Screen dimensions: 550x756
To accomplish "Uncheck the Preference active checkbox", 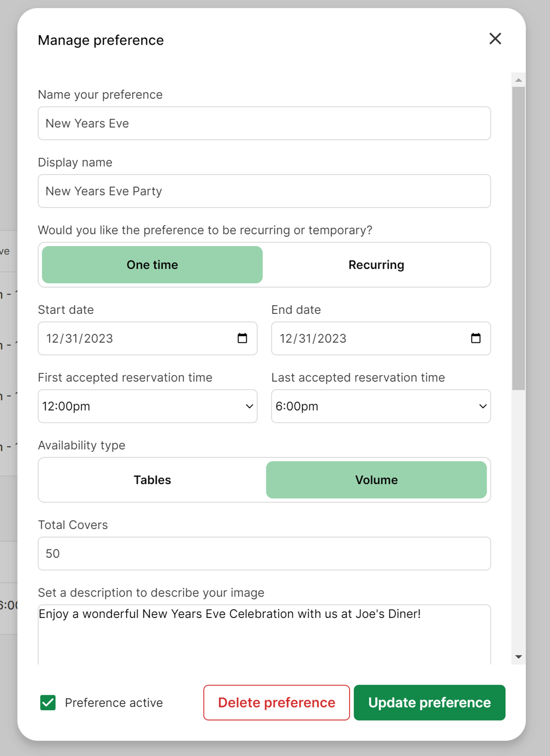I will 48,703.
